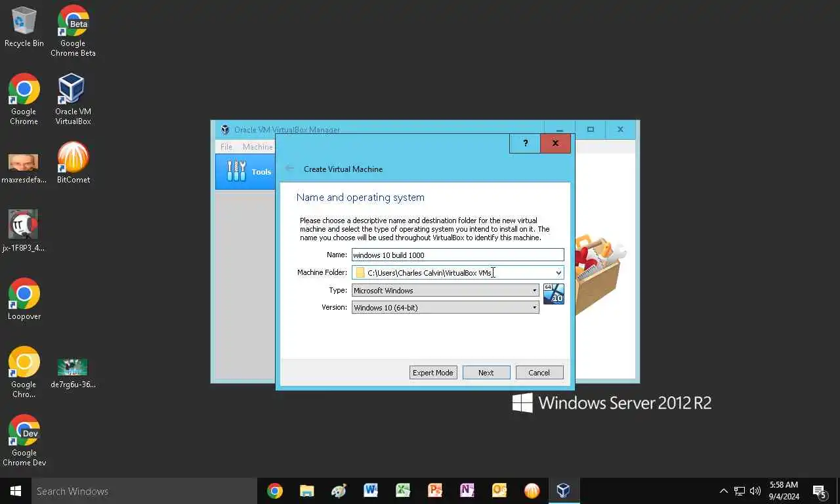Viewport: 840px width, 504px height.
Task: Open OneNote from the taskbar
Action: (x=467, y=491)
